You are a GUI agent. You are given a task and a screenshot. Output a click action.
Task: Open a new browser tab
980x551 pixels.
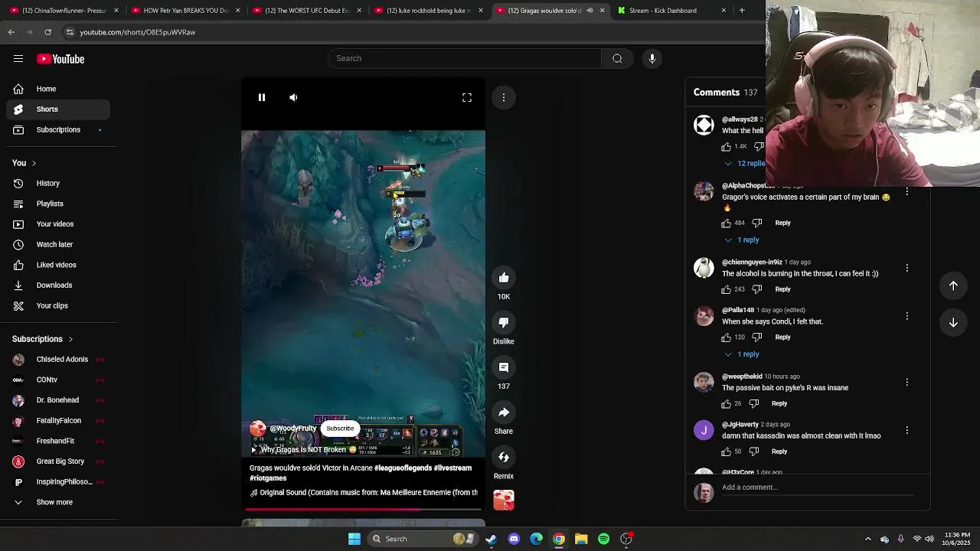coord(742,11)
